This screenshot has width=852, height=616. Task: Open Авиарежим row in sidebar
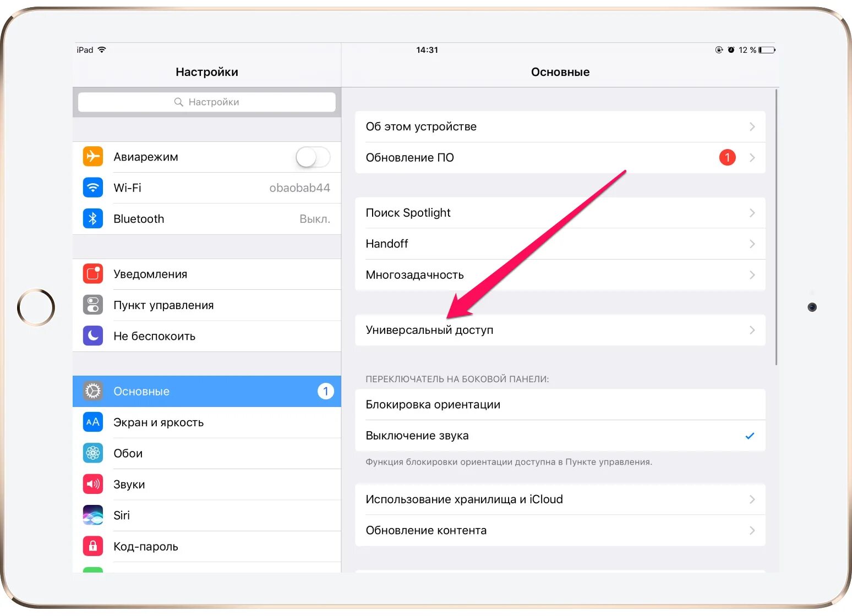point(207,157)
